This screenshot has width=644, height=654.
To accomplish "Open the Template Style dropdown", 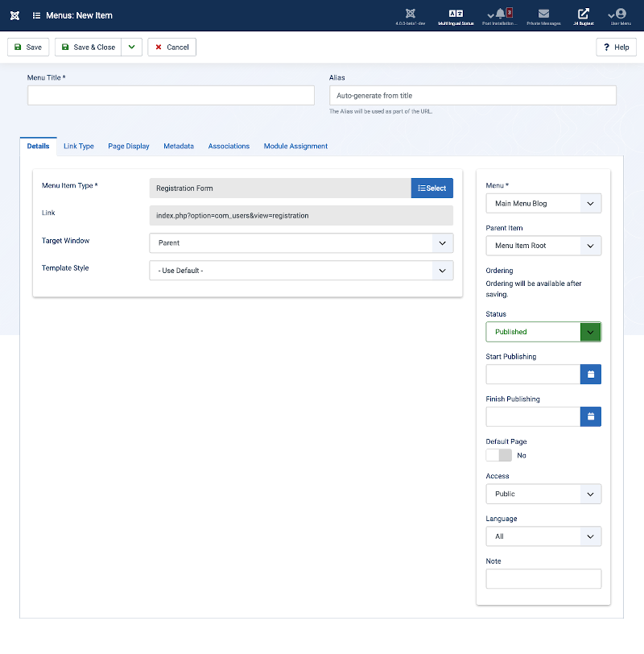I will point(301,271).
